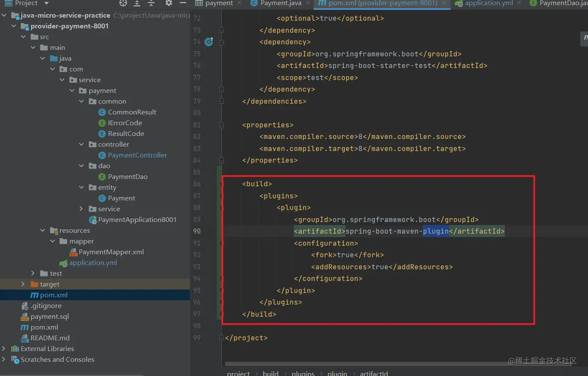Click the Collapse All icon in Project panel
Image resolution: width=588 pixels, height=376 pixels.
pos(151,3)
